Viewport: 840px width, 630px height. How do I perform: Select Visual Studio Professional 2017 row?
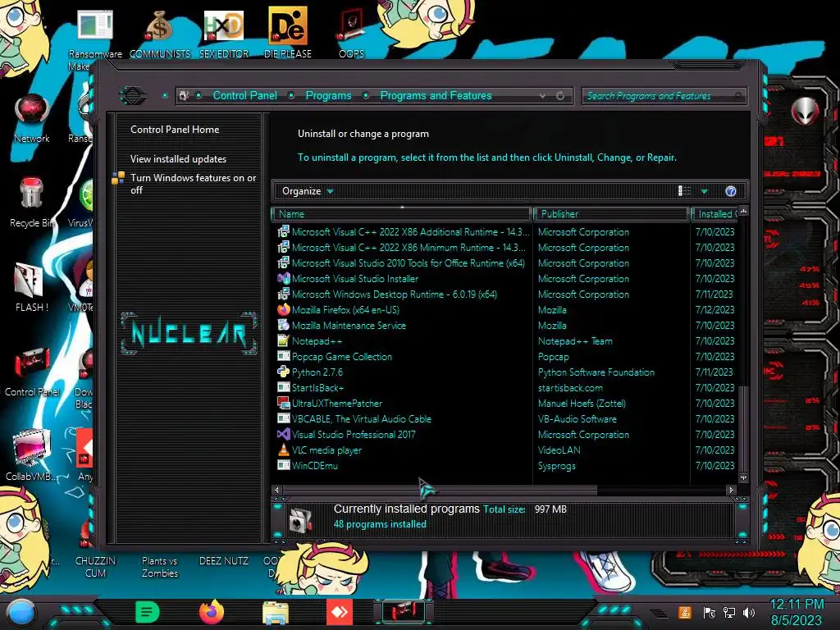pyautogui.click(x=505, y=435)
